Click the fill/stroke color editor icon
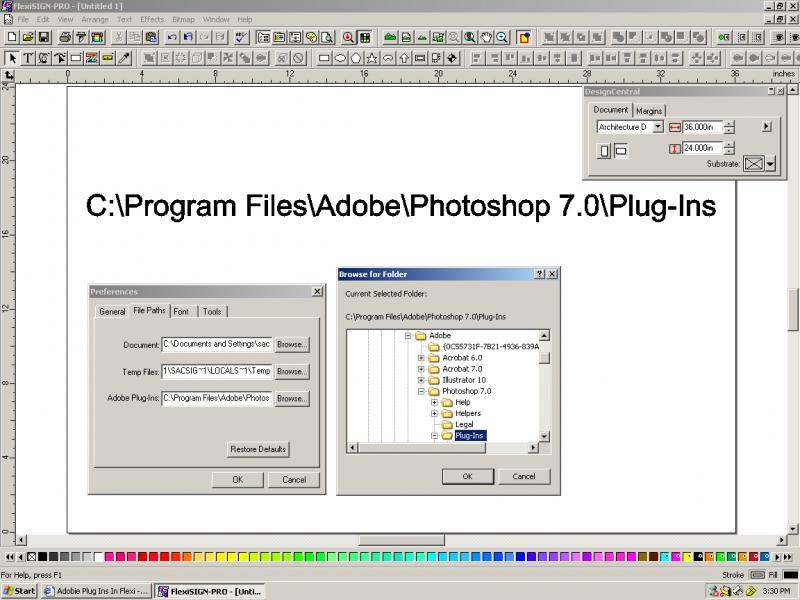800x600 pixels. pos(524,37)
